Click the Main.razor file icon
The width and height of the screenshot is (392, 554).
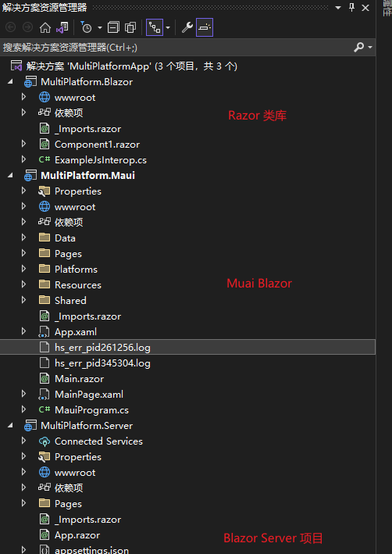pyautogui.click(x=45, y=379)
